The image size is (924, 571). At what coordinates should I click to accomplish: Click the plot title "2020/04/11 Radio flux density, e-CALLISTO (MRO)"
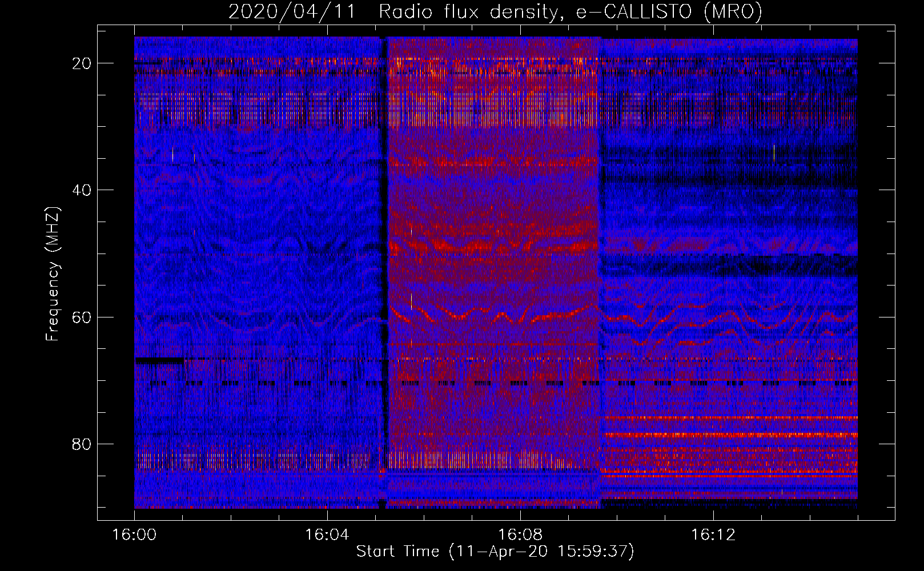tap(495, 11)
